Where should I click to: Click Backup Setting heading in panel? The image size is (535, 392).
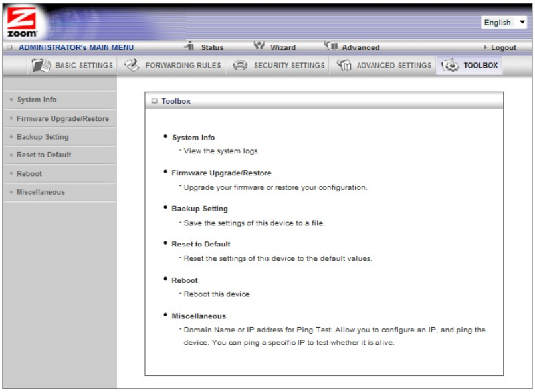pyautogui.click(x=199, y=209)
